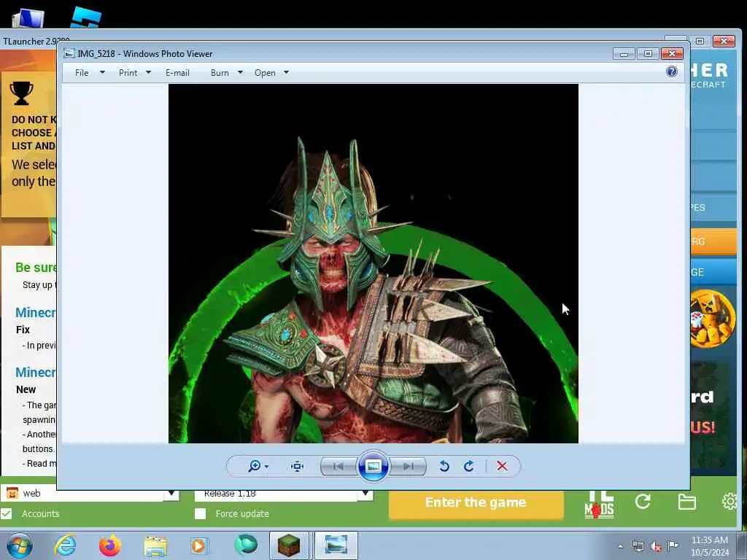Expand the zoom magnifier dropdown arrow

coord(267,467)
